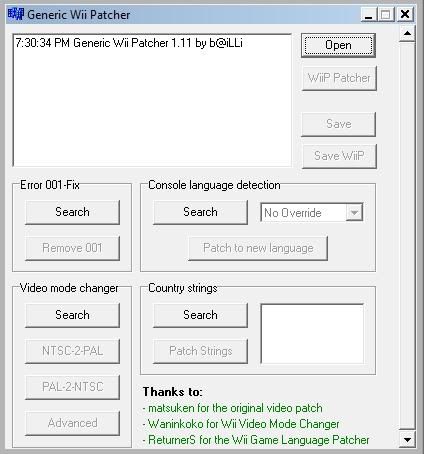Click the Open button
This screenshot has width=424, height=454.
point(338,45)
